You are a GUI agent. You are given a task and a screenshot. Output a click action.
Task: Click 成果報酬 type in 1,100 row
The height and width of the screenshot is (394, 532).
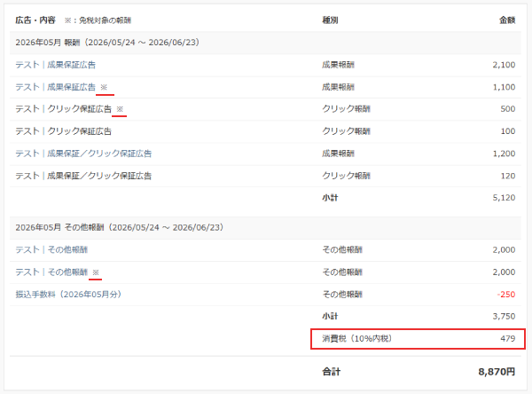(x=339, y=87)
